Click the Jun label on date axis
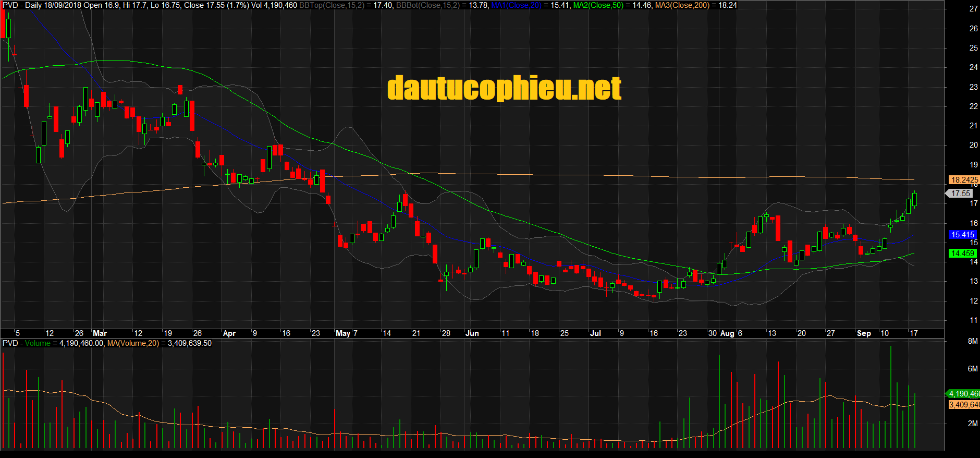This screenshot has height=458, width=980. (x=472, y=333)
